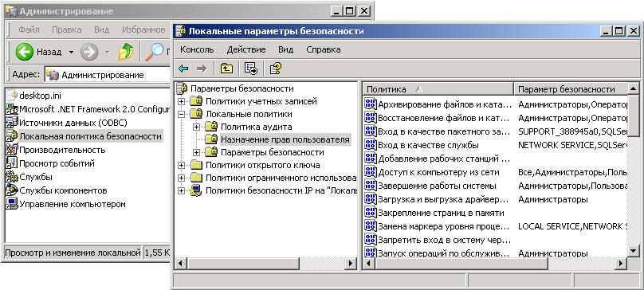Click the icon of the Закрепление страниц в памяти policy

click(x=371, y=213)
